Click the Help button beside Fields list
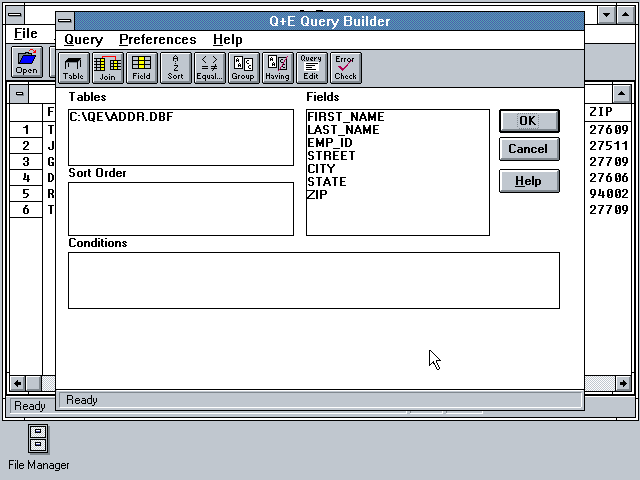Viewport: 640px width, 480px height. (x=529, y=181)
